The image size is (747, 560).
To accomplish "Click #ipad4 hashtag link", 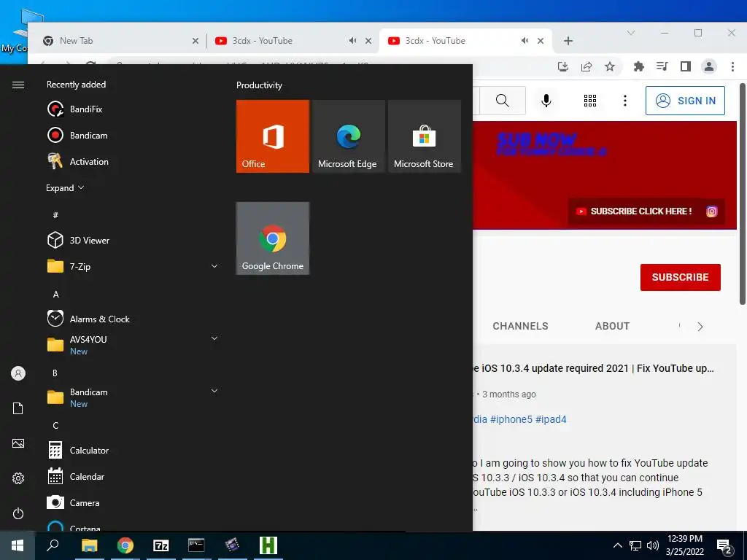I will pyautogui.click(x=551, y=419).
